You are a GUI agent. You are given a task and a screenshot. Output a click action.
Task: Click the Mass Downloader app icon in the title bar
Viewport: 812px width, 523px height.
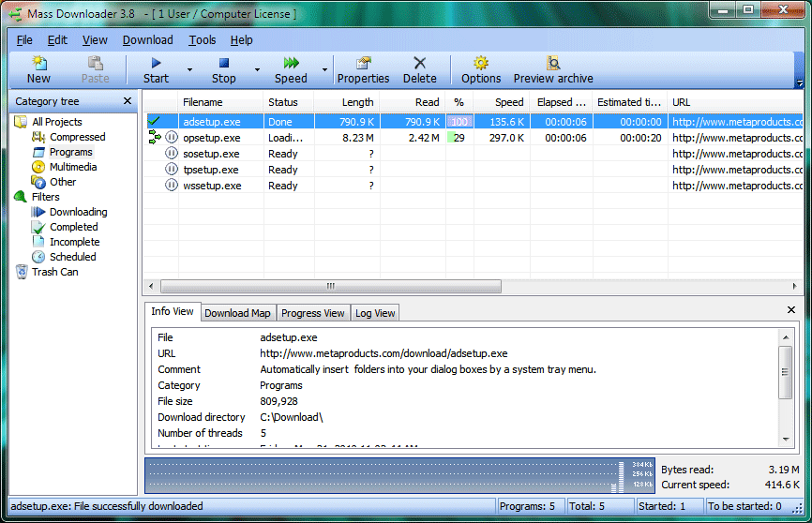[15, 14]
